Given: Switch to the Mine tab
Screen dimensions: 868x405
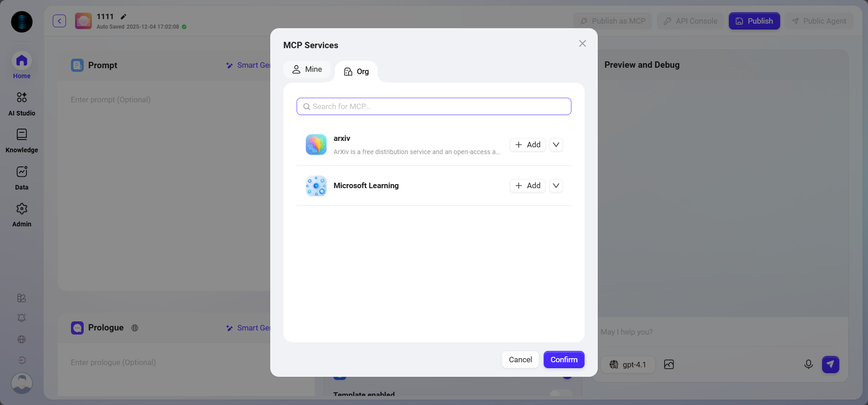Looking at the screenshot, I should [307, 70].
